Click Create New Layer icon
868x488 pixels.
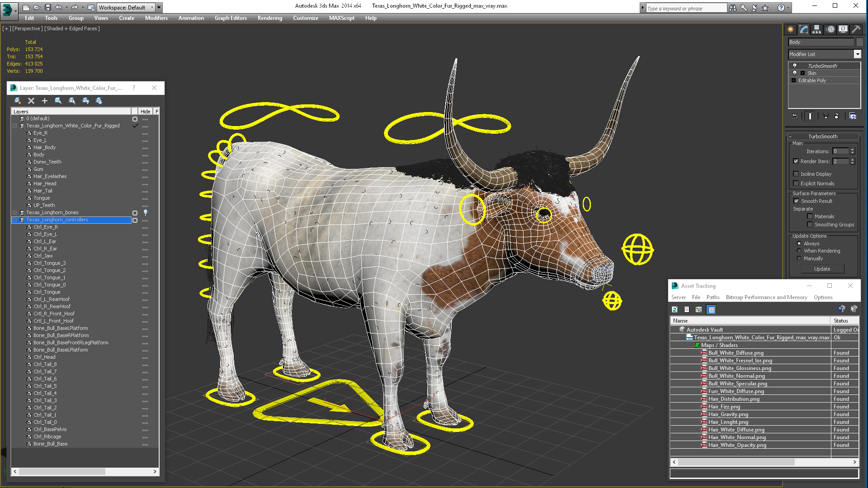point(17,101)
